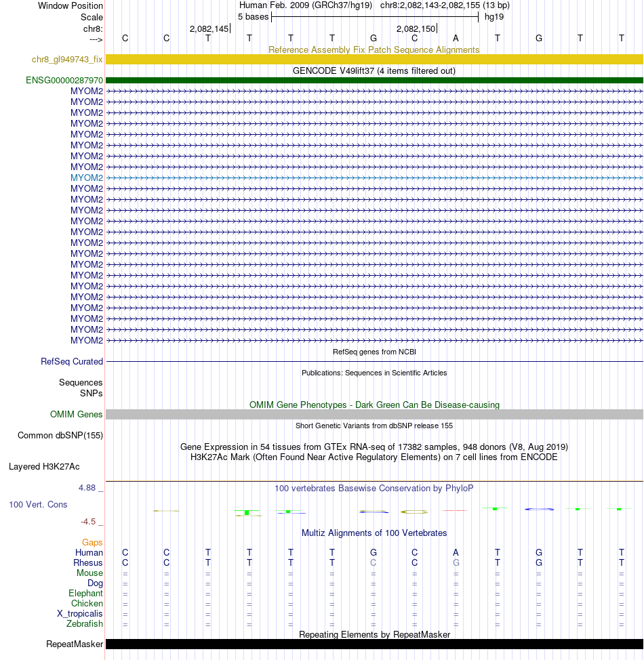Open the OMIM Genes track label
Screen dimensions: 644x660
(76, 414)
